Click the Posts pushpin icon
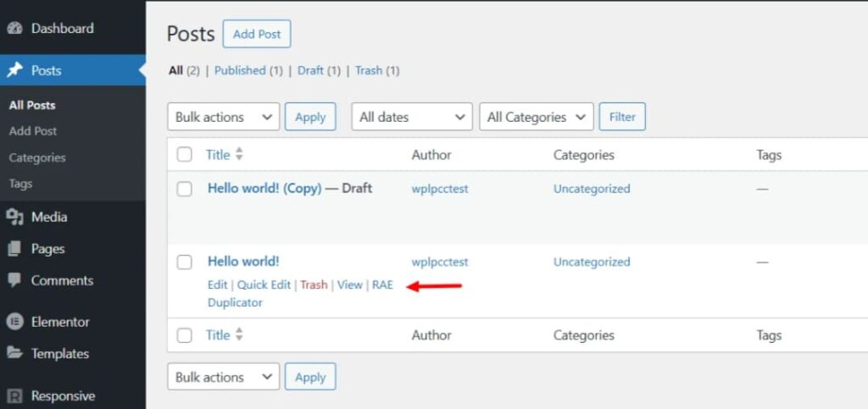The height and width of the screenshot is (409, 868). (x=15, y=70)
